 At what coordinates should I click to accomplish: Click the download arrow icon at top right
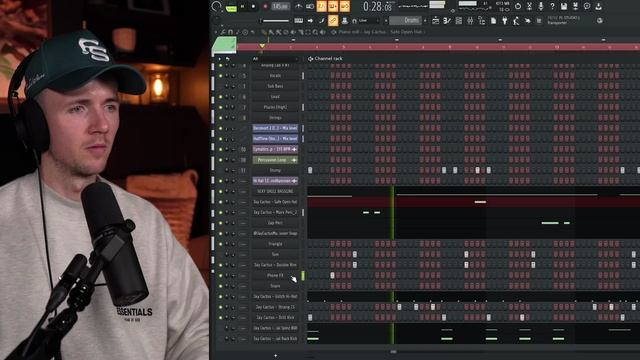point(598,6)
